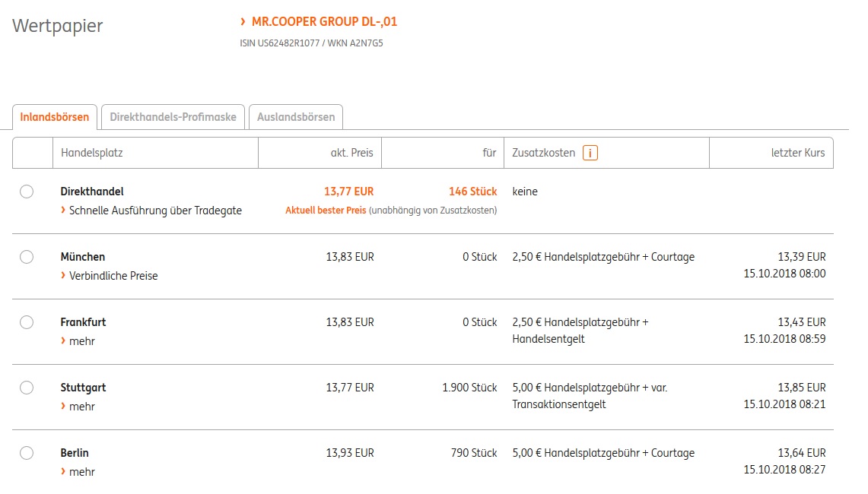Select the Direkthandel radio button

point(27,192)
